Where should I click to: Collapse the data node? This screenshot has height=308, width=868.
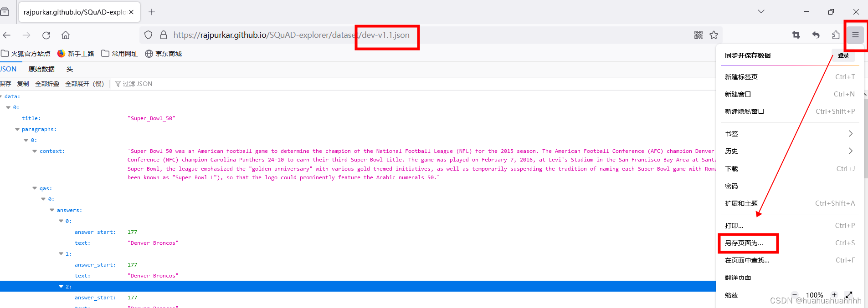click(x=1, y=96)
